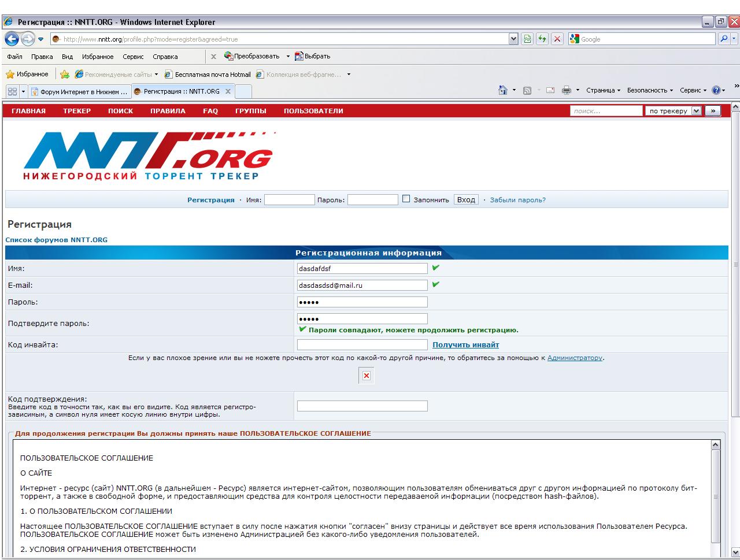Close the Регистрация :: NNTT.ORG tab
Image resolution: width=740 pixels, height=560 pixels.
[x=228, y=91]
